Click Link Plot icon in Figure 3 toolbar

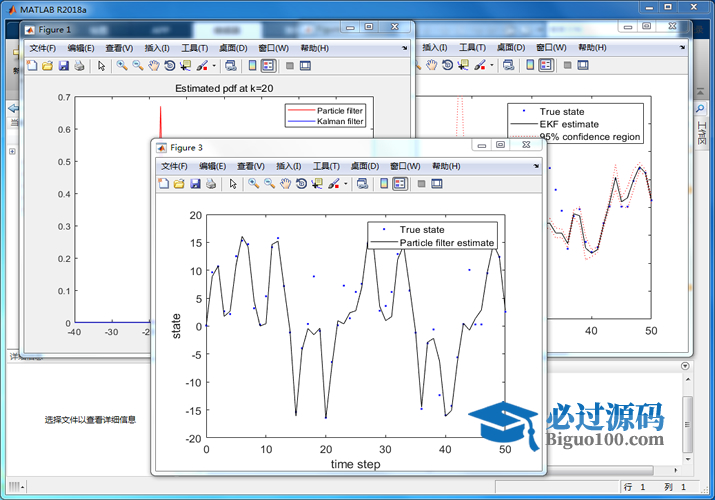pos(362,184)
